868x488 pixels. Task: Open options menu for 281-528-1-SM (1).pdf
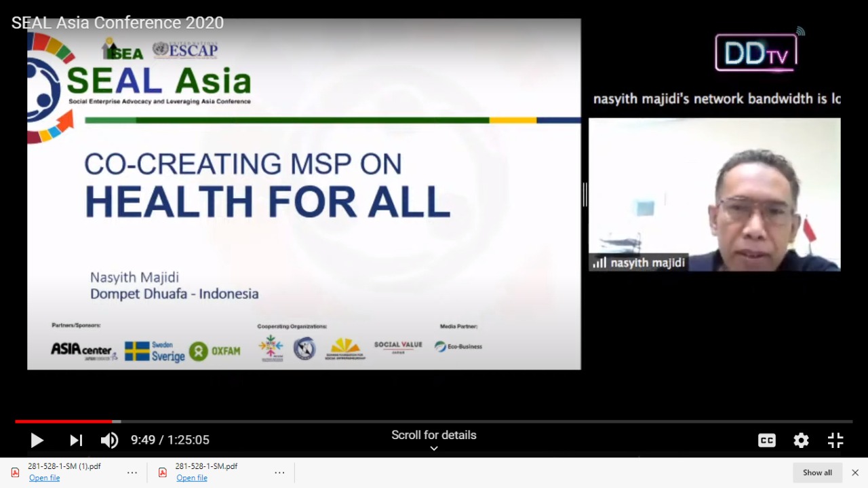coord(132,472)
